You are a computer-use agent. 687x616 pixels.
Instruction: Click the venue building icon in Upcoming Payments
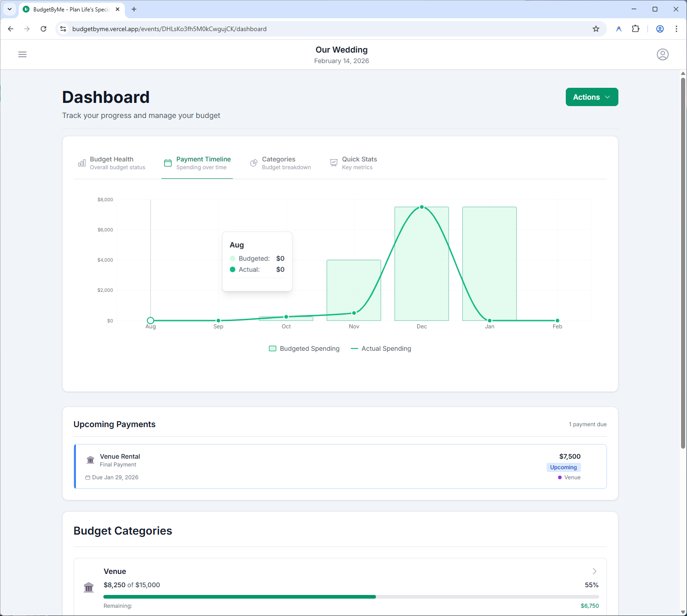pos(91,460)
